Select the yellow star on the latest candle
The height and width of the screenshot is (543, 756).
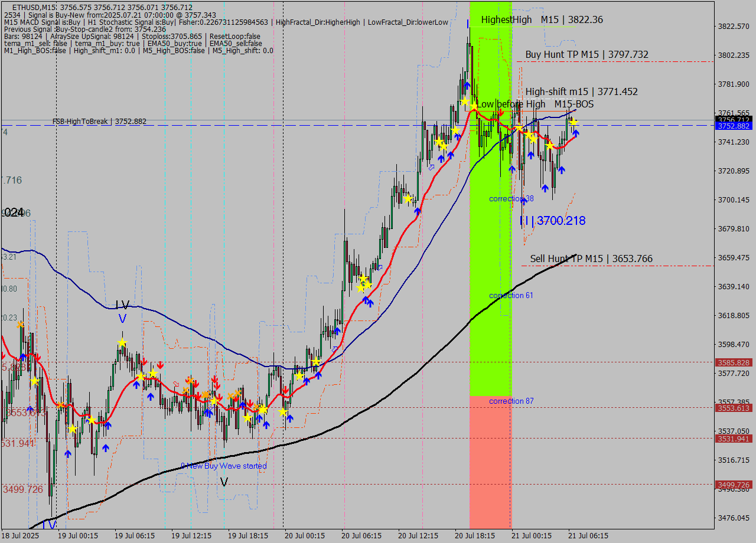[x=573, y=122]
